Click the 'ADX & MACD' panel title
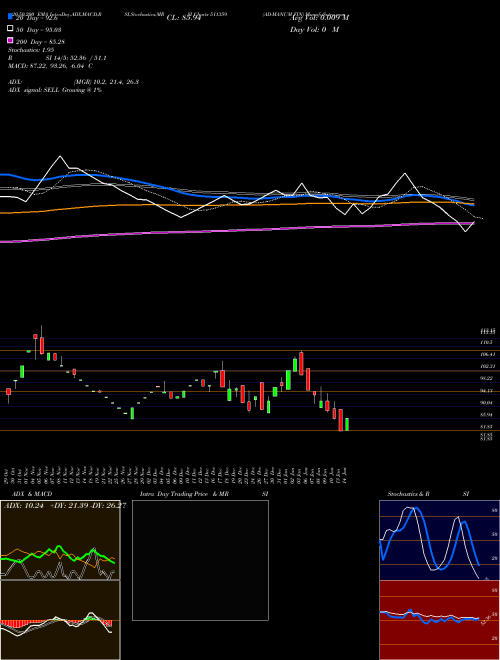Viewport: 500px width, 660px height. point(32,494)
